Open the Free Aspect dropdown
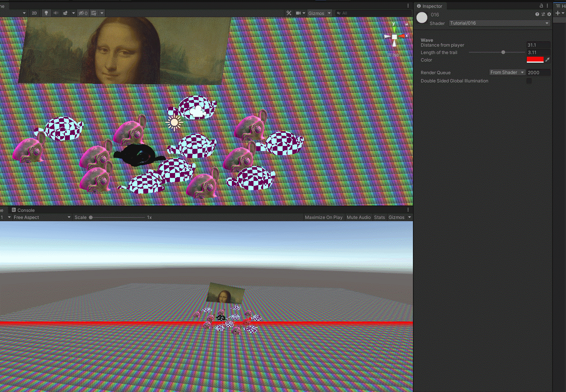Image resolution: width=566 pixels, height=392 pixels. click(42, 217)
